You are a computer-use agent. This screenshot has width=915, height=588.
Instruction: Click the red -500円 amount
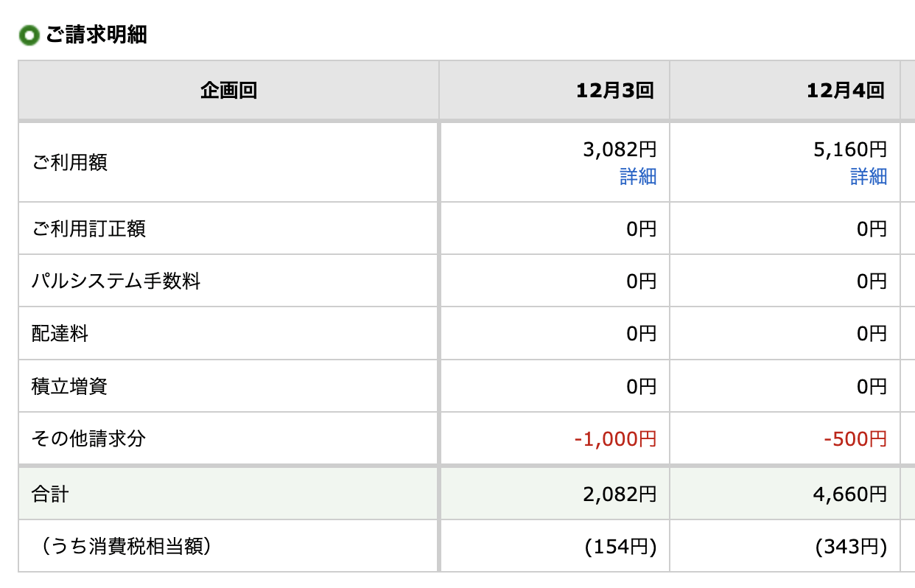pos(855,439)
